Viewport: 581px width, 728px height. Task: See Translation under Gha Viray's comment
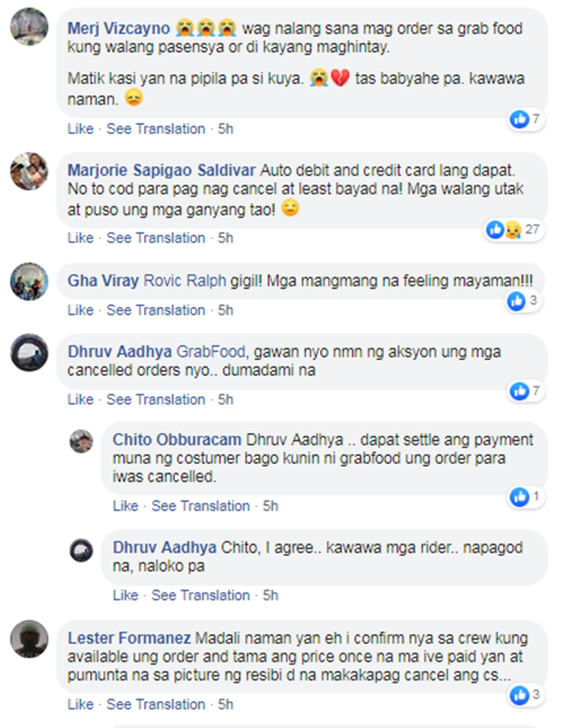pyautogui.click(x=156, y=310)
